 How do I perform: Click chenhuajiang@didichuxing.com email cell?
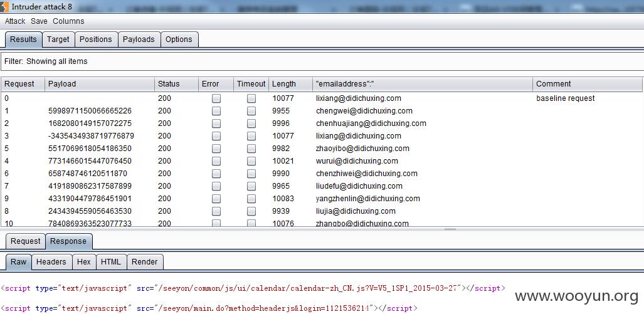point(371,123)
